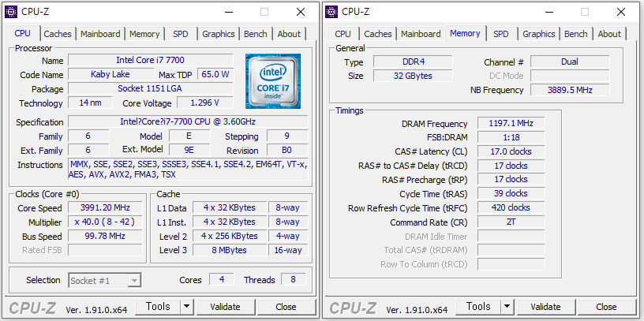Minimize the left CPU-Z window

(229, 12)
